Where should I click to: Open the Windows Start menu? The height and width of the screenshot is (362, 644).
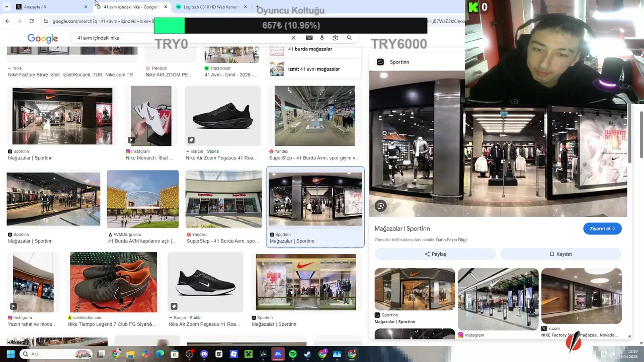point(10,354)
